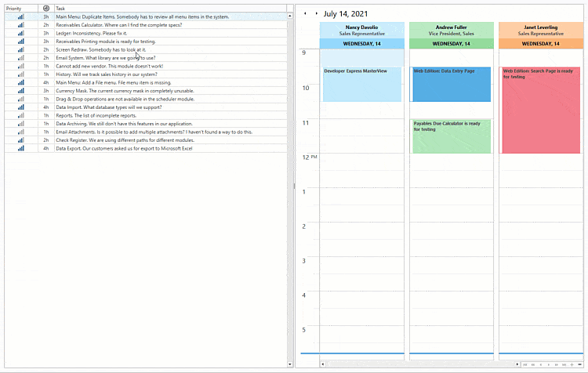Click priority icon of Drag & Drop row

click(21, 100)
